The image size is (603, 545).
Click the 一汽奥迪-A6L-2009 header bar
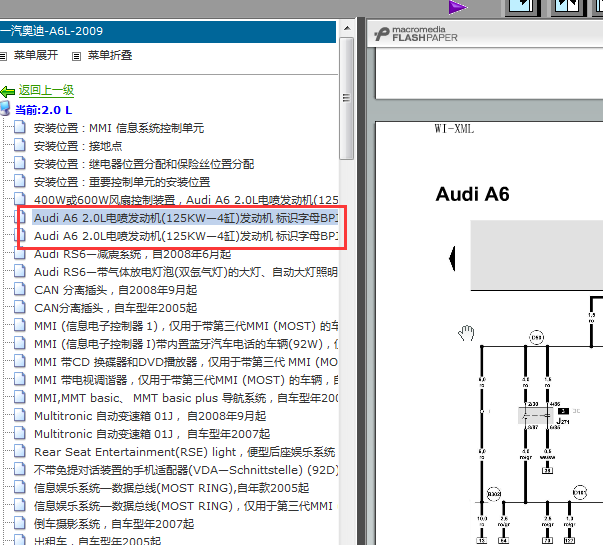pyautogui.click(x=168, y=31)
